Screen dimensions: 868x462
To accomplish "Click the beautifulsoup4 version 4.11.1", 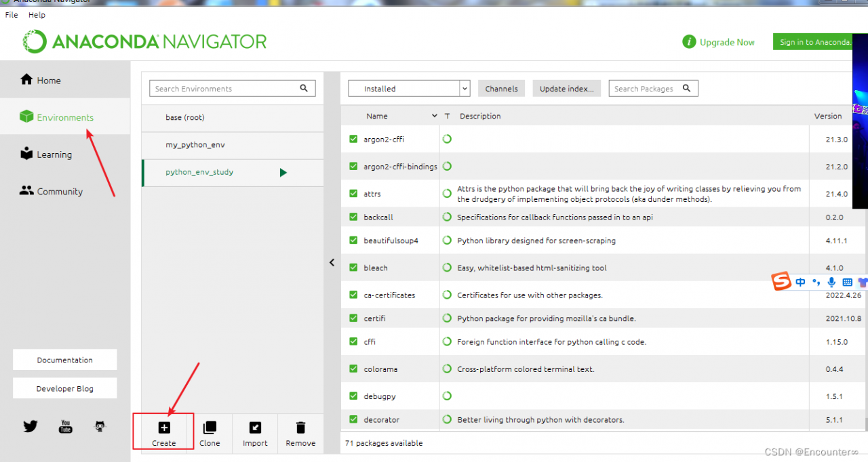I will 835,240.
